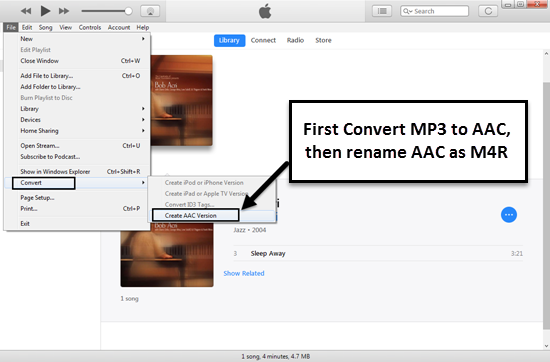Click the vertical scrollbar thumb
The width and height of the screenshot is (550, 362).
[546, 205]
